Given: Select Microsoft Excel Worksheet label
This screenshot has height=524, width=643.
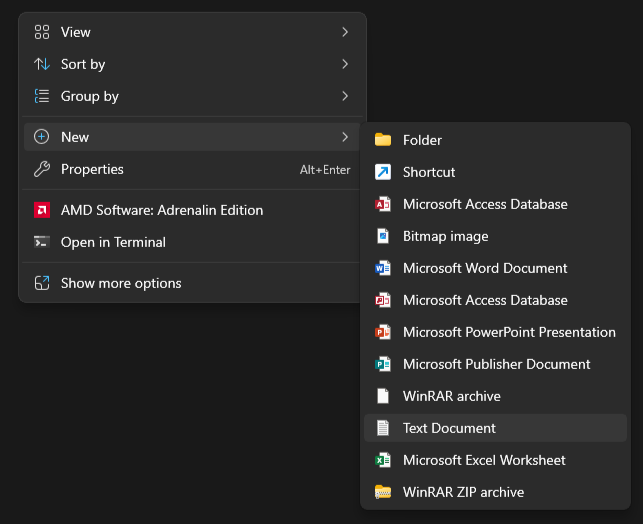Looking at the screenshot, I should 484,460.
